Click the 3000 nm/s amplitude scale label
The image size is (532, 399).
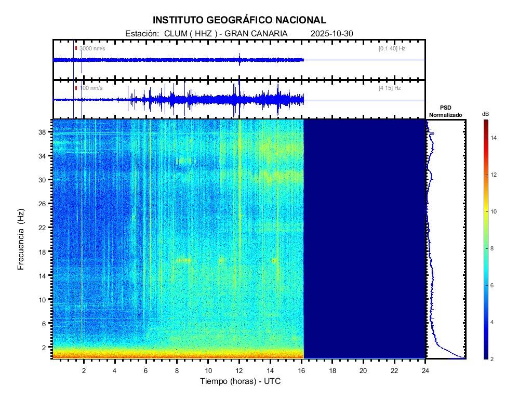click(x=92, y=48)
